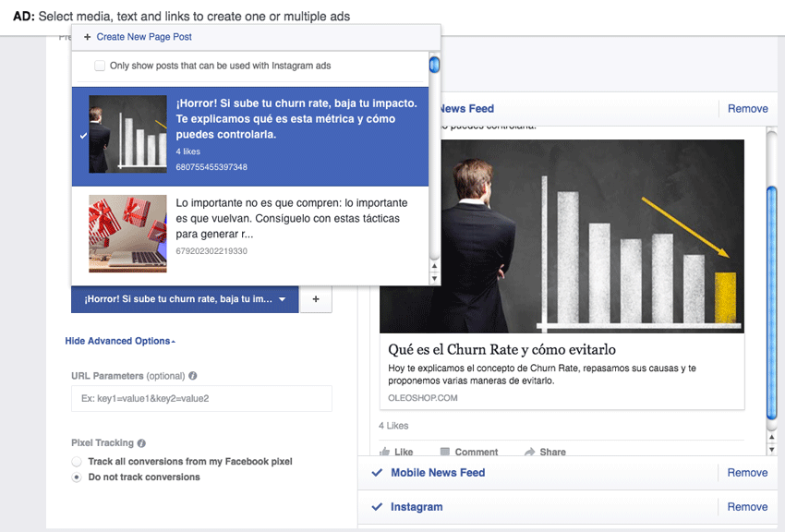This screenshot has height=532, width=785.
Task: Click the red gift boxes post thumbnail
Action: coord(127,234)
